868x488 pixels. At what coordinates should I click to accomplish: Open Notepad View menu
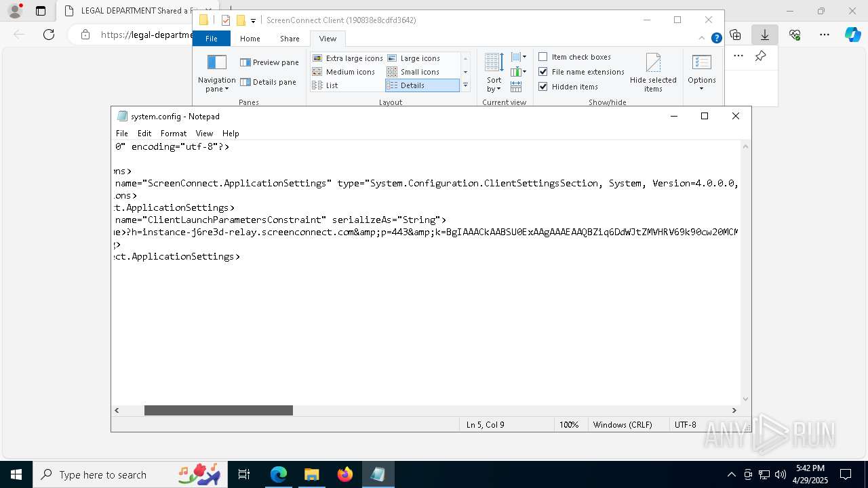204,134
